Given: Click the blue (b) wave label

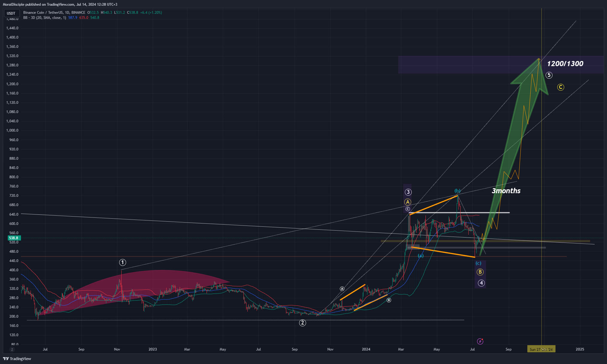Looking at the screenshot, I should click(458, 191).
